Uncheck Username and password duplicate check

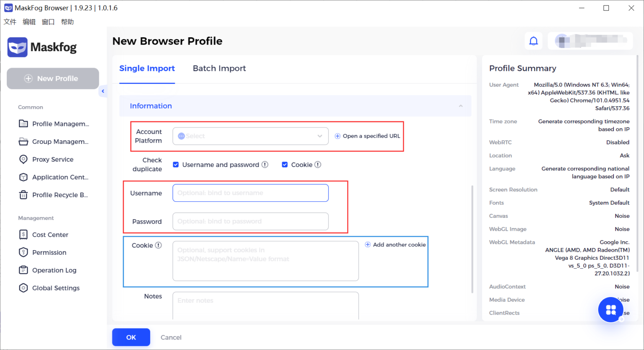pos(176,165)
